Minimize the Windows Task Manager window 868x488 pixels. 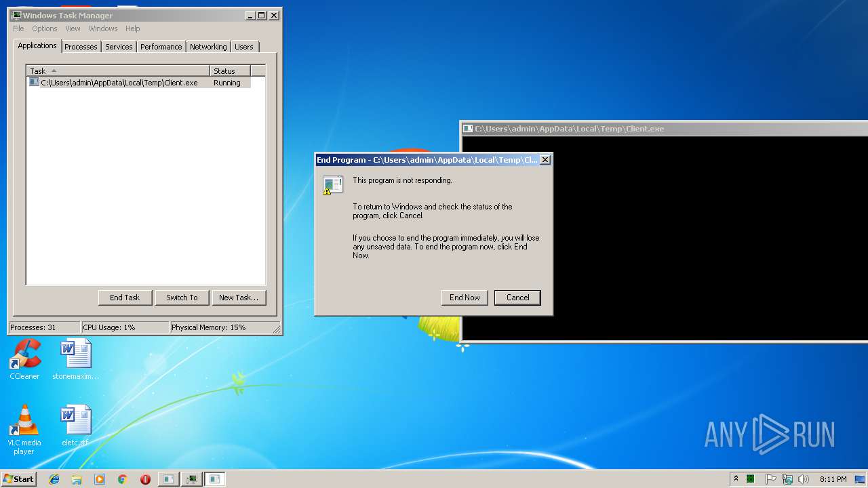251,15
